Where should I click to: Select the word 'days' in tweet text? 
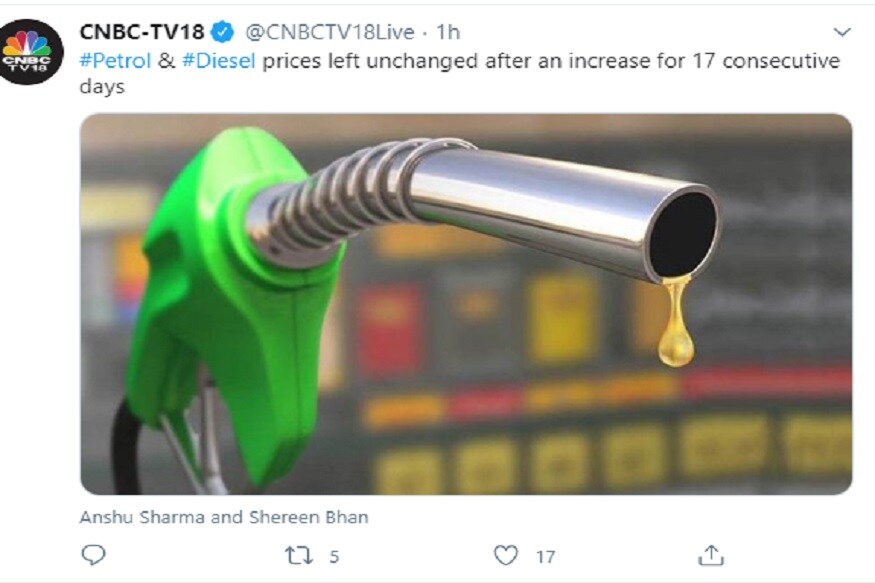(x=102, y=86)
